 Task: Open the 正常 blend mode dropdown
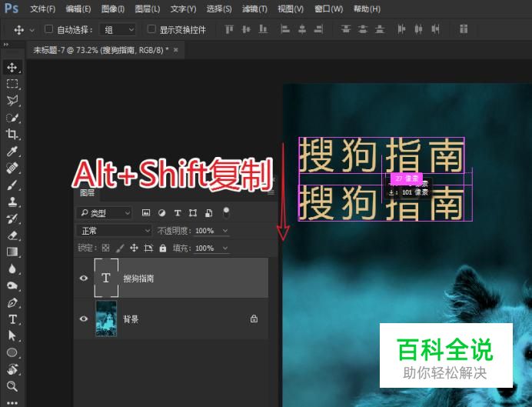point(114,231)
